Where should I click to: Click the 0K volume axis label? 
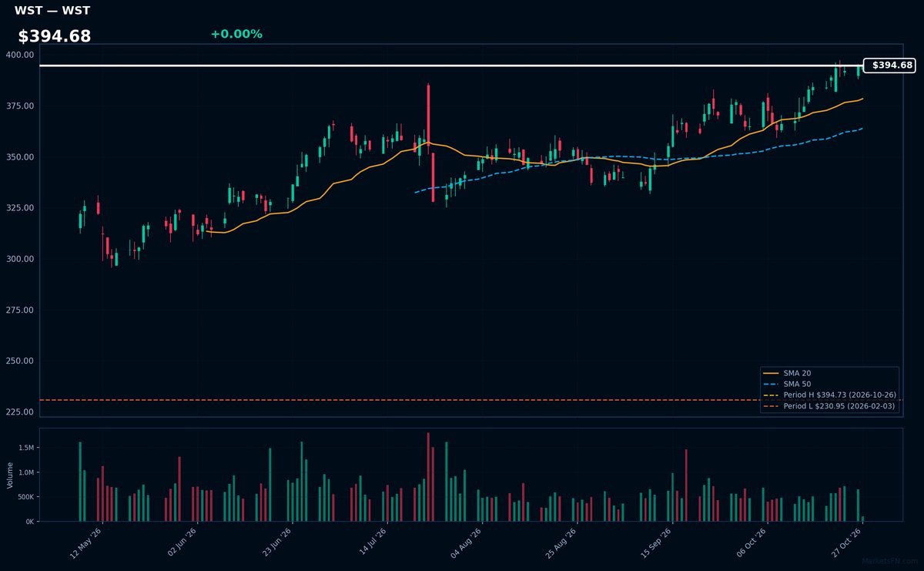[x=29, y=522]
